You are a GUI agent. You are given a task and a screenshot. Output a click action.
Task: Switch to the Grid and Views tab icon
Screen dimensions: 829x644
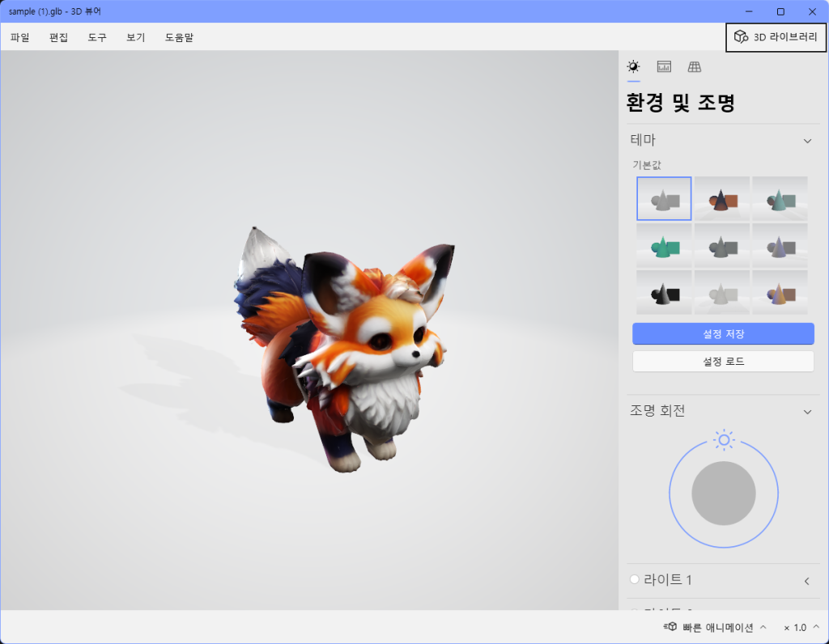[694, 66]
